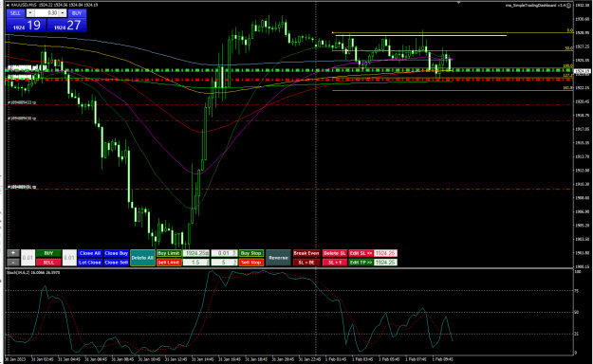
Task: Click the Break Even button
Action: coord(306,253)
